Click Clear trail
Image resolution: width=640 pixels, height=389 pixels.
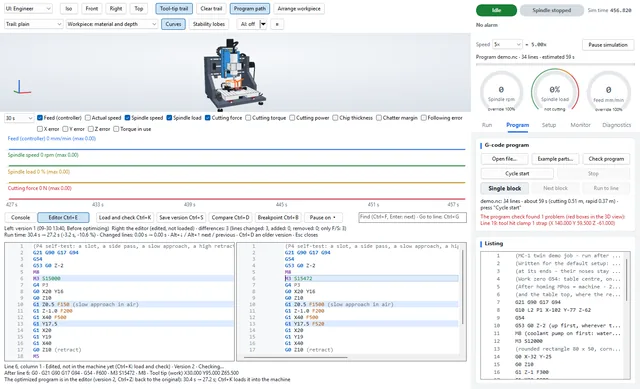pos(211,9)
